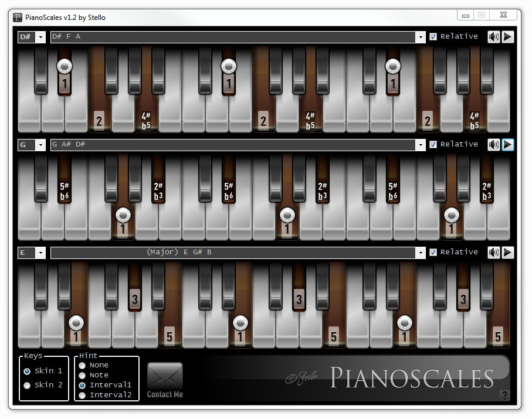
Task: Click the speaker icon in the E Major row
Action: 494,253
